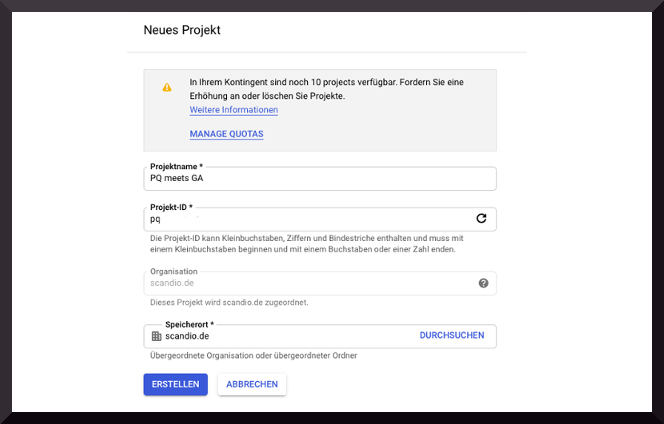Click the yellow warning triangle icon
664x424 pixels.
[167, 87]
